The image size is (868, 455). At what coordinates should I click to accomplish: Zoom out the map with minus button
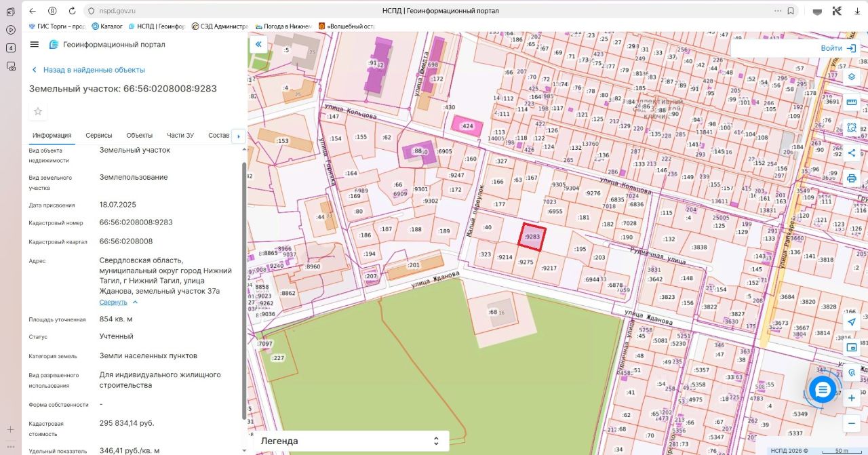(x=852, y=423)
